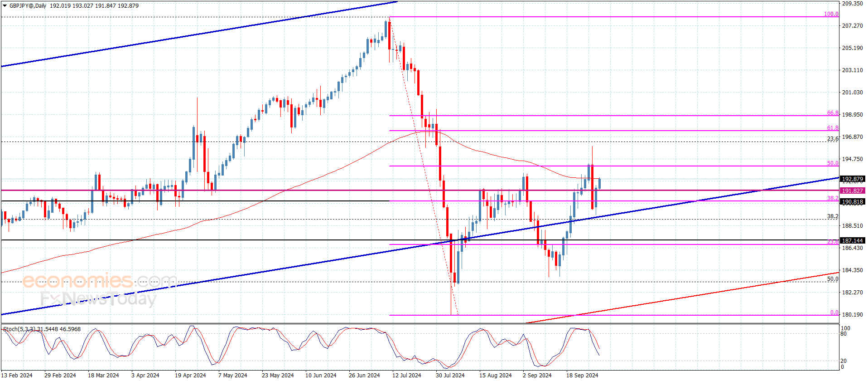This screenshot has width=868, height=381.
Task: Click the pink 0.0 Fibonacci level label
Action: [x=834, y=313]
